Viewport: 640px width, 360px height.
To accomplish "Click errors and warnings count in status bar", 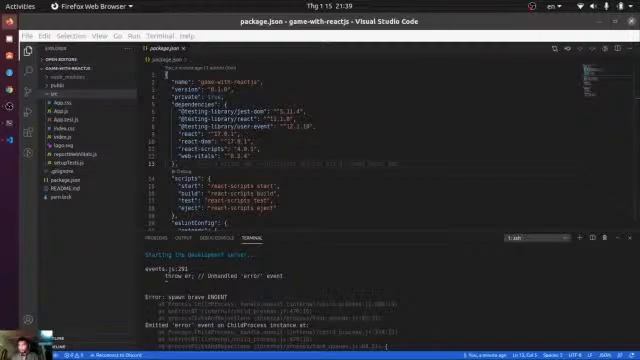I will [x=74, y=356].
